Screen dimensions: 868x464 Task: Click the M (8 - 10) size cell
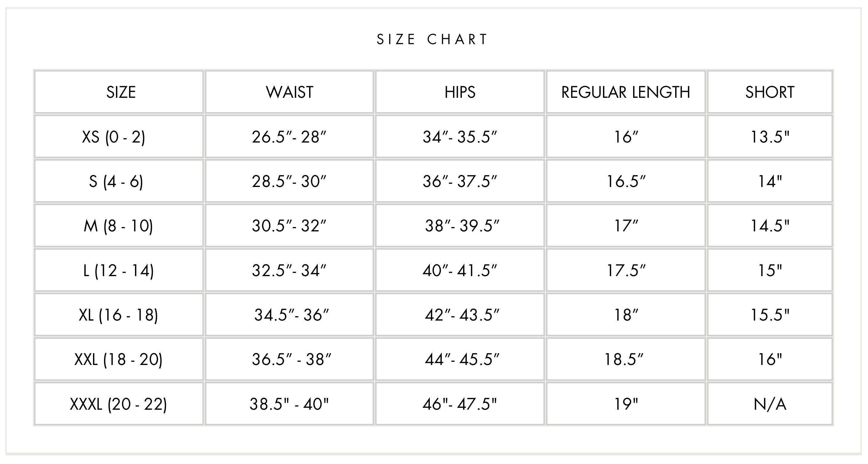tap(119, 226)
